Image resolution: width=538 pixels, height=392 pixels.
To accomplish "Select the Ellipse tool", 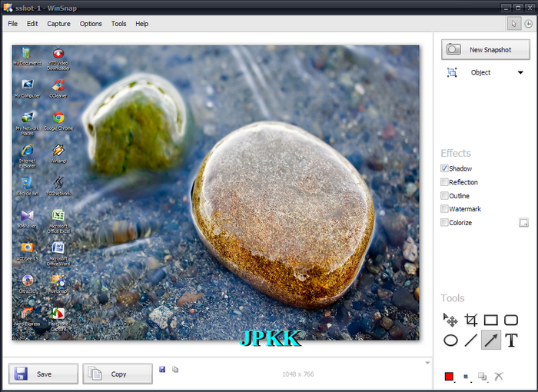I will (451, 341).
